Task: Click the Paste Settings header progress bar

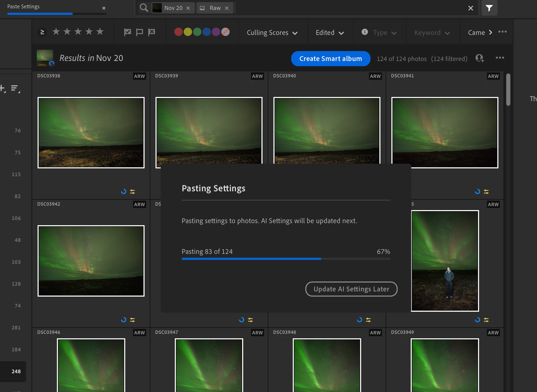Action: (57, 14)
